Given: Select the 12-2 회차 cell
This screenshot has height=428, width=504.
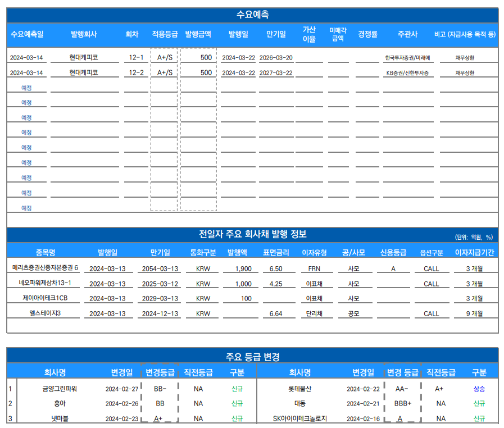Looking at the screenshot, I should 136,72.
